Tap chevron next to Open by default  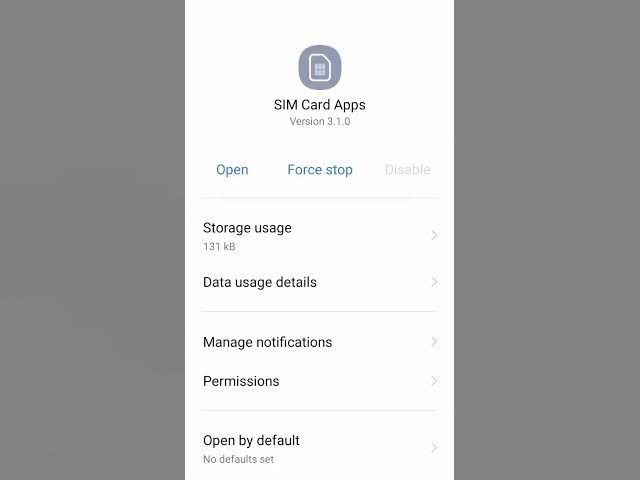coord(434,448)
